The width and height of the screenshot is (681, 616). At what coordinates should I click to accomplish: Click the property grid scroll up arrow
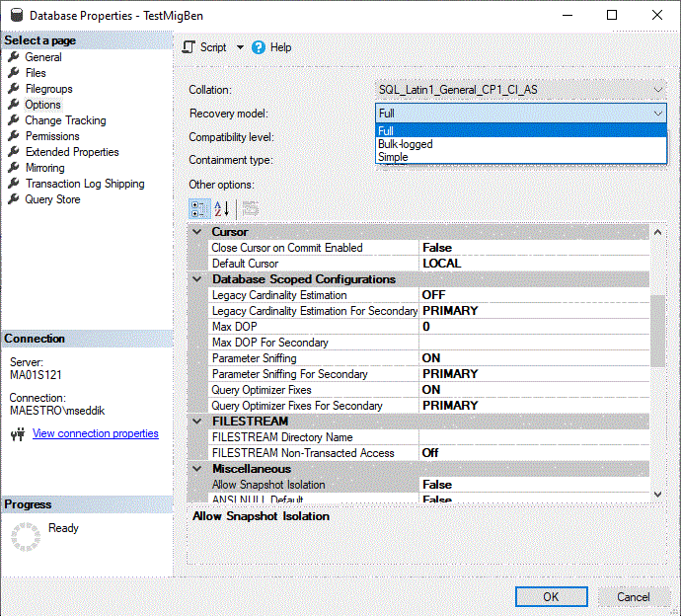(657, 232)
